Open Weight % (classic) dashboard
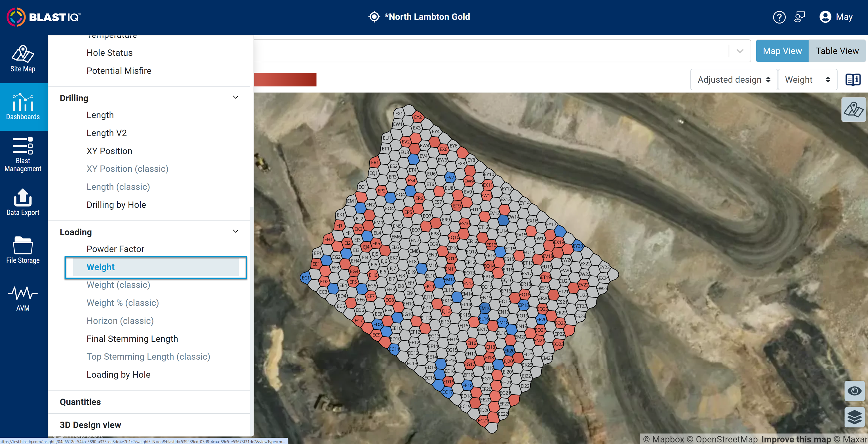Image resolution: width=868 pixels, height=444 pixels. tap(123, 303)
